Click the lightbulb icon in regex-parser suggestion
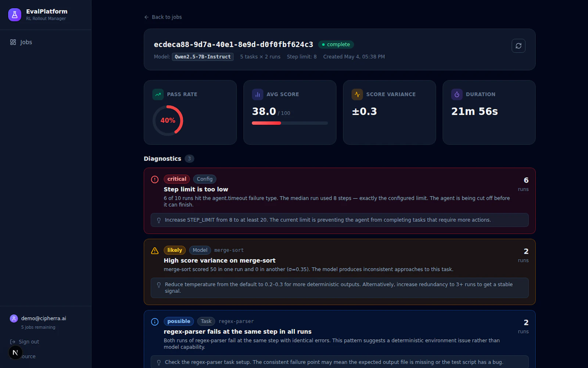This screenshot has width=588, height=368. coord(159,362)
